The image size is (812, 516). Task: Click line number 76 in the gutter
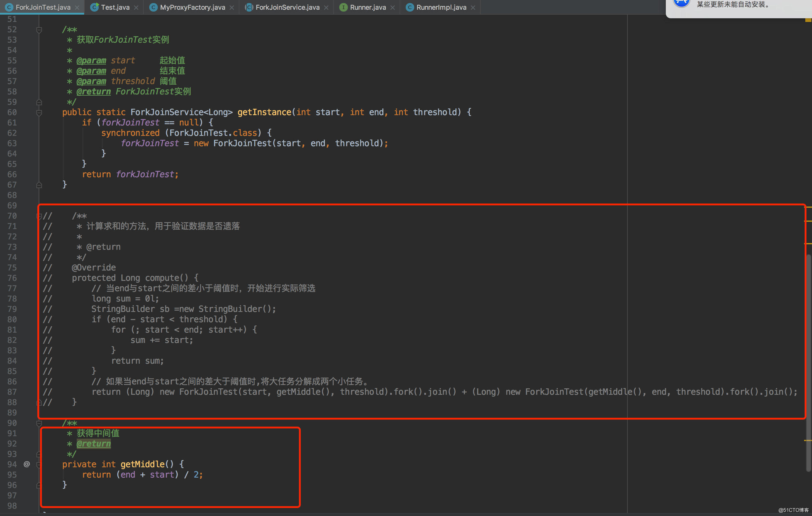[x=12, y=278]
